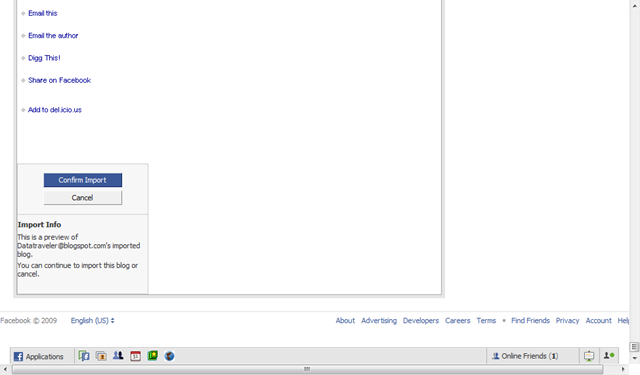Image resolution: width=640 pixels, height=375 pixels.
Task: Click the globe application icon in the dock
Action: [169, 356]
